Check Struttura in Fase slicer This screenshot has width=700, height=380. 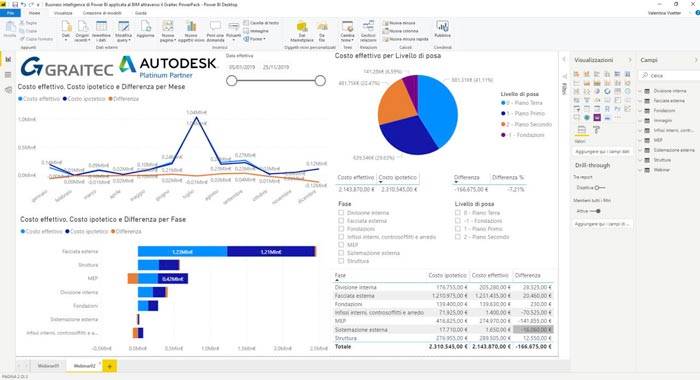(x=342, y=261)
